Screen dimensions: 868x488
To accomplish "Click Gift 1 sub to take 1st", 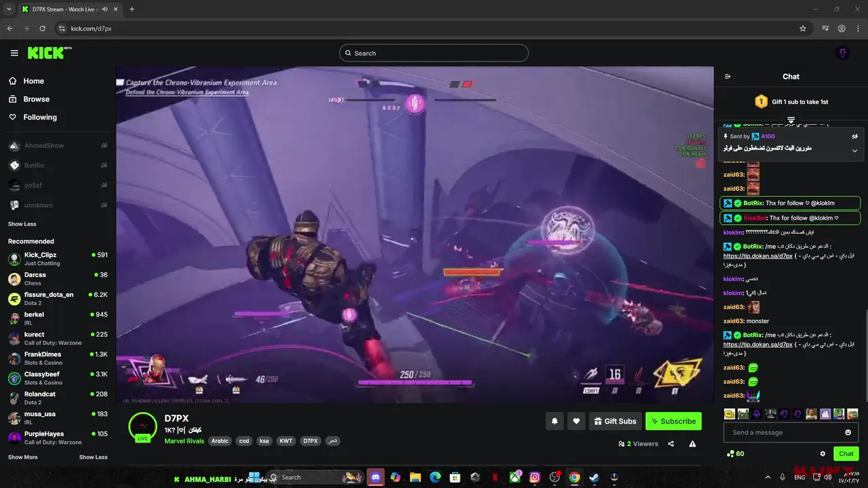I will tap(791, 102).
